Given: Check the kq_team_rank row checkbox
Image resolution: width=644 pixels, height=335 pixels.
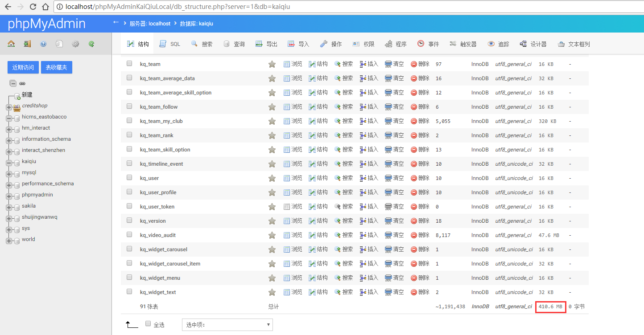Looking at the screenshot, I should click(129, 135).
